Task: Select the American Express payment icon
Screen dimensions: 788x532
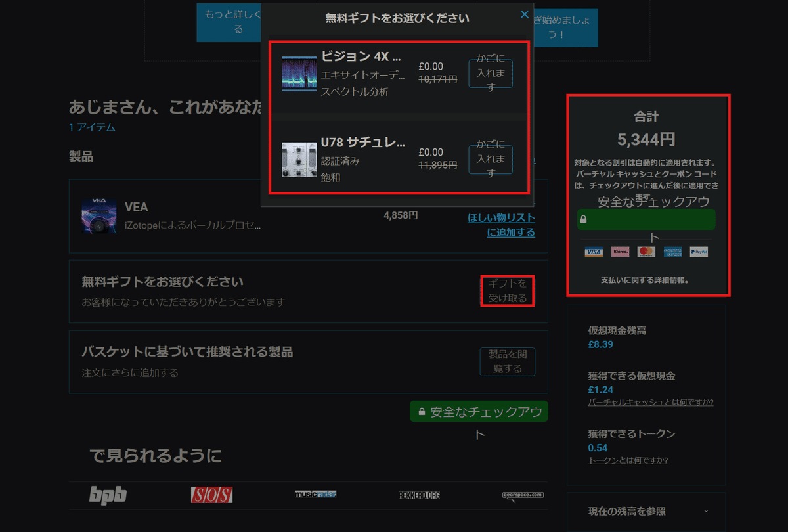Action: (x=672, y=252)
